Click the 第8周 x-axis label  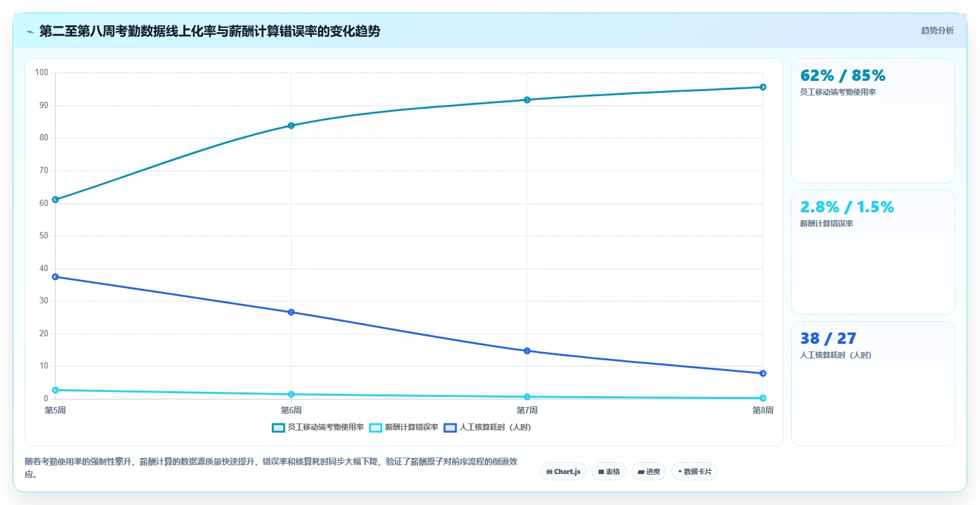point(763,411)
